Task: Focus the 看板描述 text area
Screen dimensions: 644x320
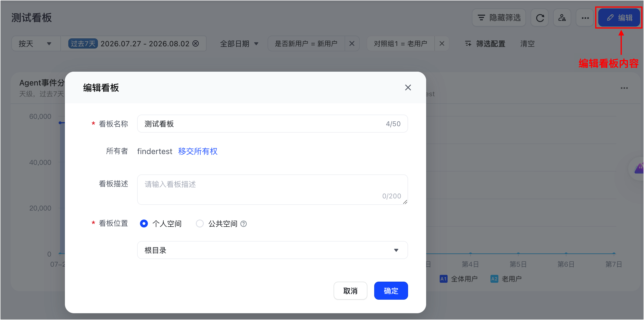Action: pos(272,190)
